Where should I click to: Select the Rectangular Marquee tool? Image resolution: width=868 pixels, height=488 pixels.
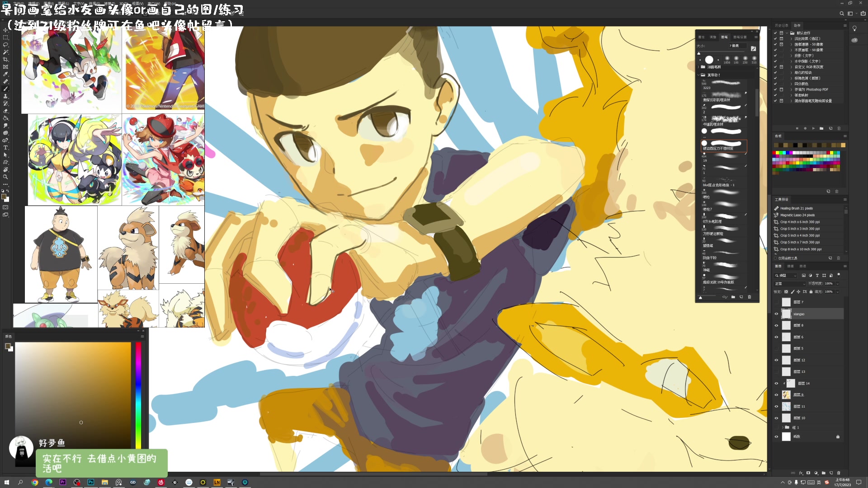pos(5,38)
